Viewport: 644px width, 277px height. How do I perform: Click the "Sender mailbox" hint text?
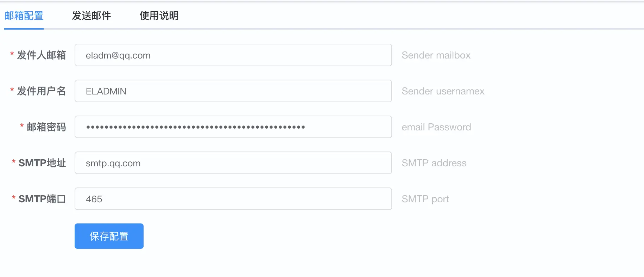pyautogui.click(x=436, y=55)
